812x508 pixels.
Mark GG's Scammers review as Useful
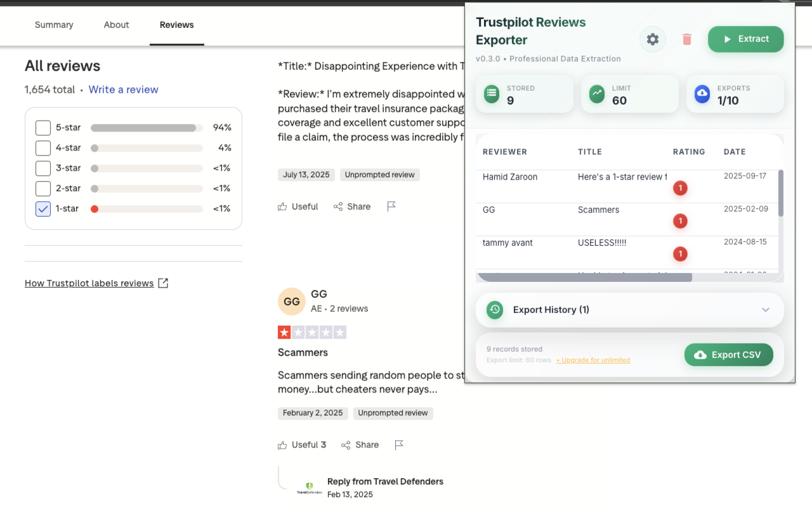coord(302,445)
